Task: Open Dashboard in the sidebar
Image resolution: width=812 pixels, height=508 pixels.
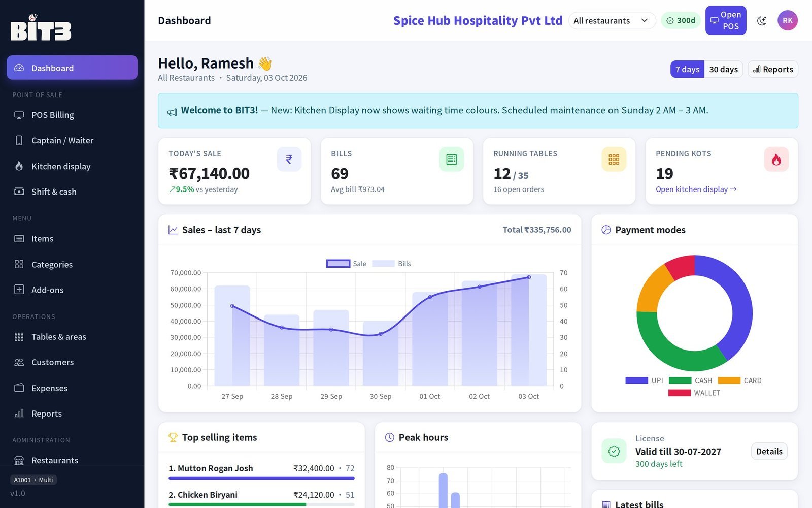Action: coord(72,68)
